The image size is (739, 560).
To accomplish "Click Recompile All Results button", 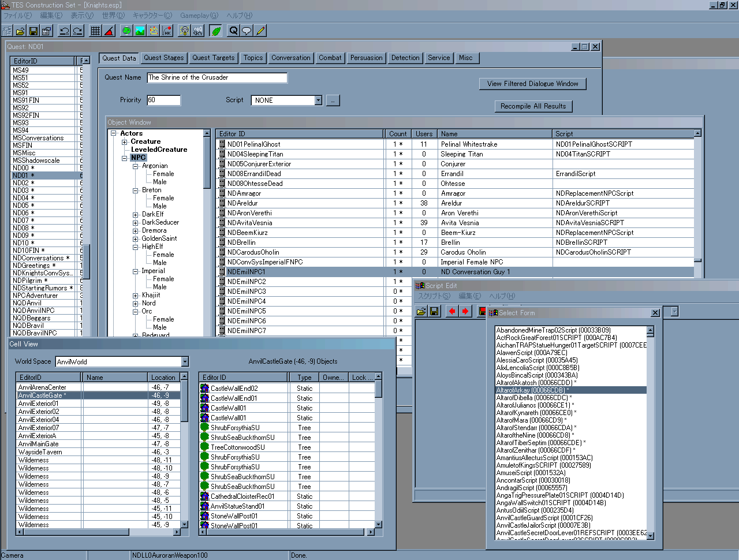I will [x=533, y=106].
